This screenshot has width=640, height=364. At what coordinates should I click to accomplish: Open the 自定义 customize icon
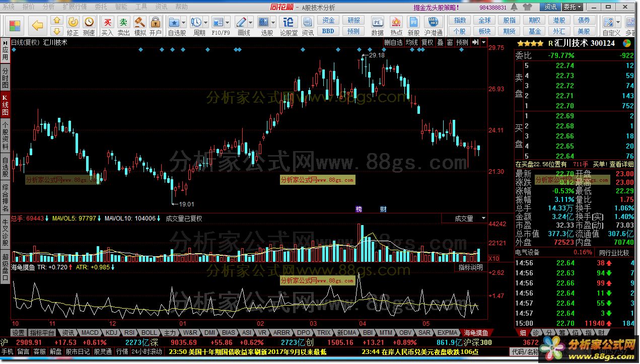[608, 23]
